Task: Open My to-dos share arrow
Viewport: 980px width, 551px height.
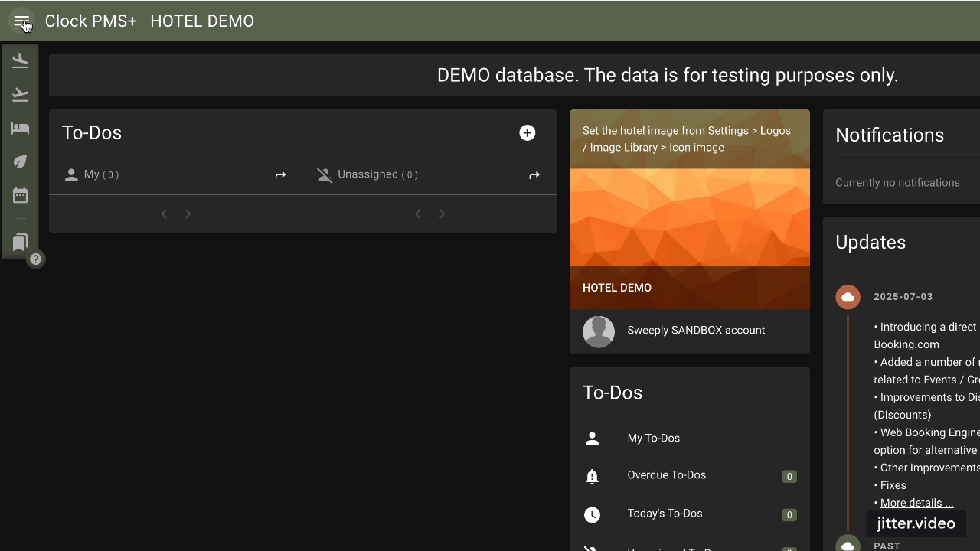Action: pos(280,175)
